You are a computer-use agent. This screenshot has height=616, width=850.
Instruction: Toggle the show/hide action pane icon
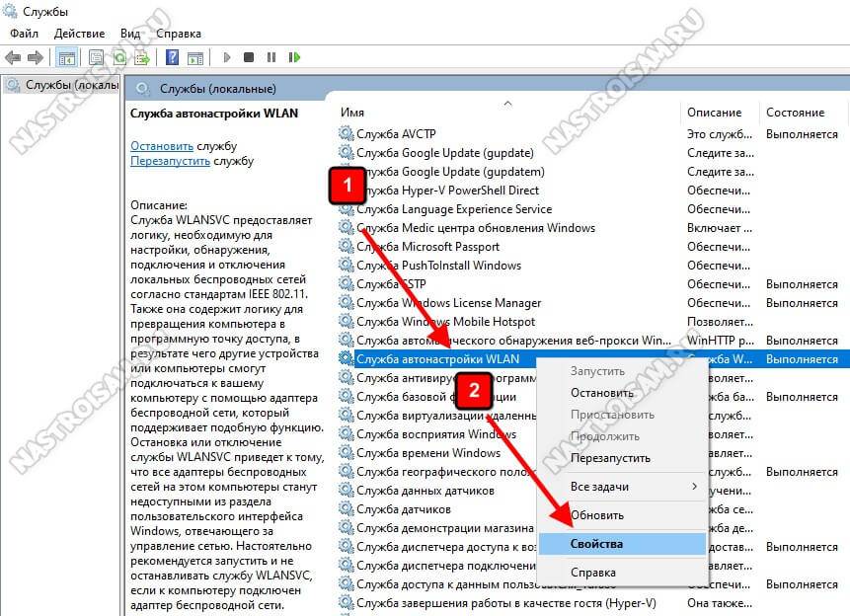click(x=195, y=57)
